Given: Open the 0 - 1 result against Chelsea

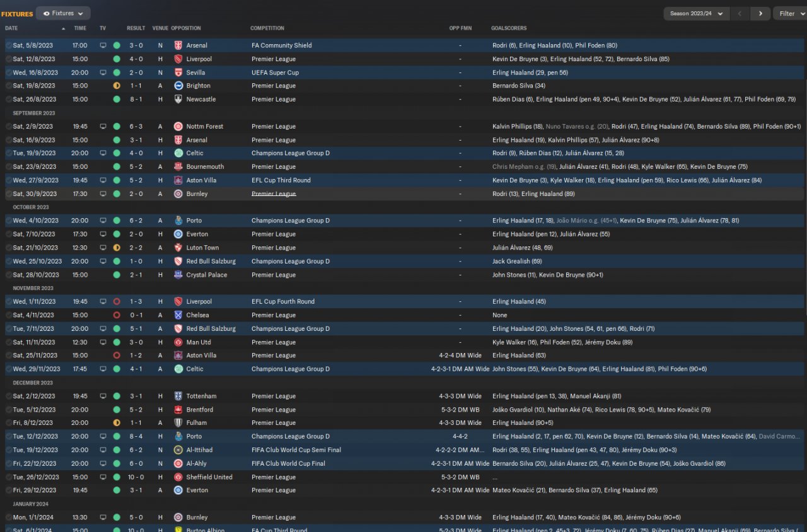Looking at the screenshot, I should coord(136,315).
